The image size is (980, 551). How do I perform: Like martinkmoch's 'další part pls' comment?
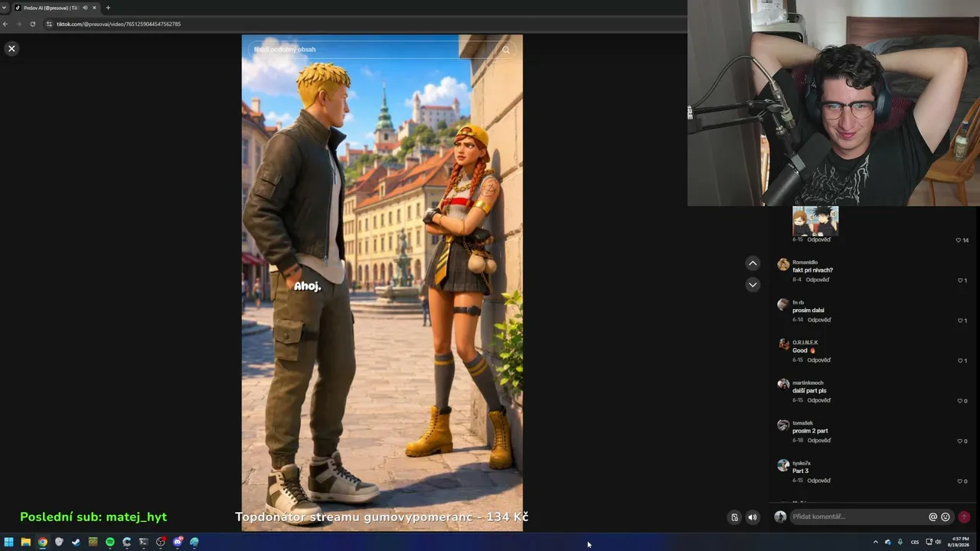(x=962, y=401)
